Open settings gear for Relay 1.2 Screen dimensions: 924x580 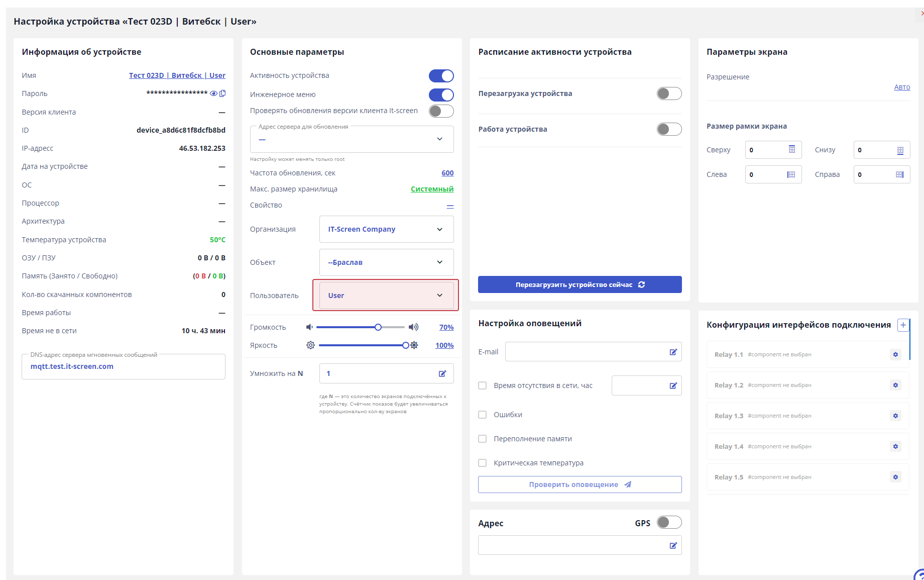(x=895, y=385)
